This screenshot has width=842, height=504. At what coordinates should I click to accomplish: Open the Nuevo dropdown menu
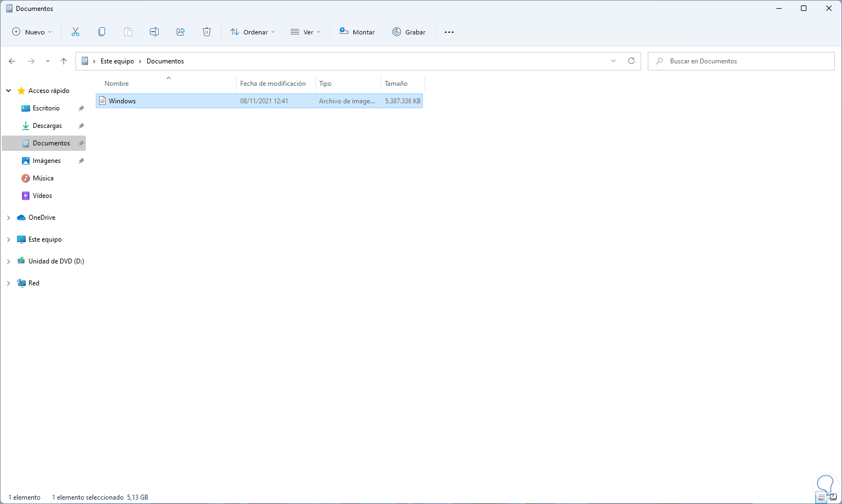(x=32, y=32)
